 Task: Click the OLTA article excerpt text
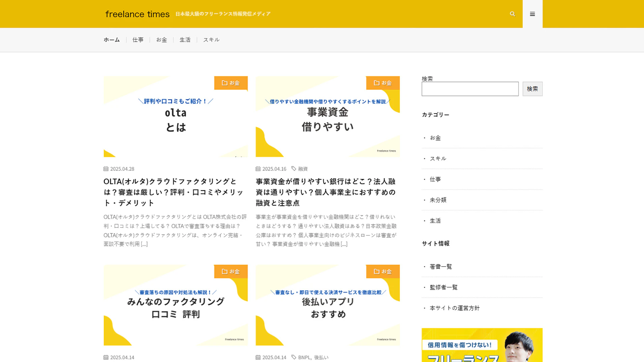175,230
